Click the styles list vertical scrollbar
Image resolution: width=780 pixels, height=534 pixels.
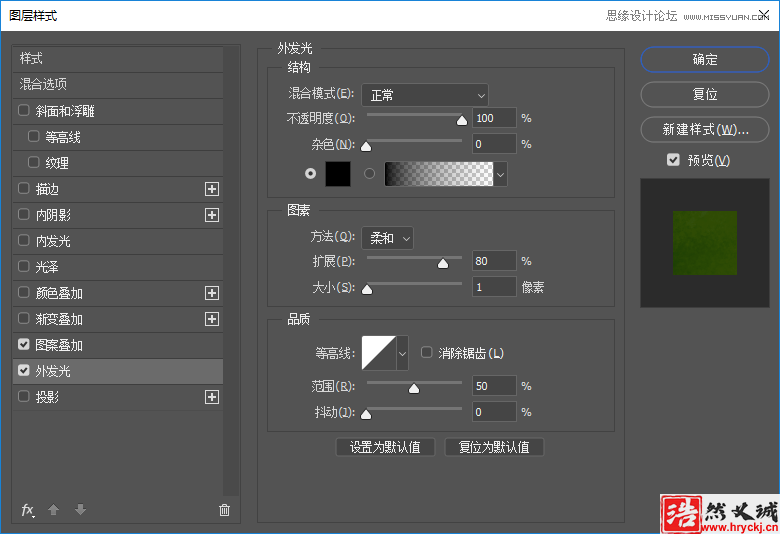pos(231,271)
